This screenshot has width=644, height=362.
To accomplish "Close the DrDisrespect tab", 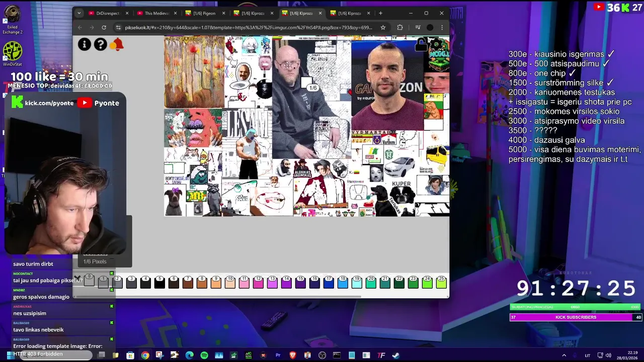I will pos(127,13).
